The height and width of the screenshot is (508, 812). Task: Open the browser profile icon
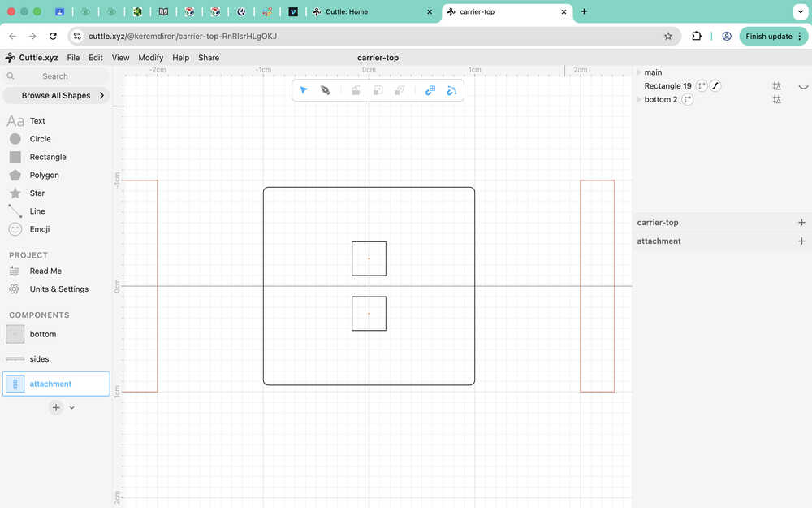727,36
